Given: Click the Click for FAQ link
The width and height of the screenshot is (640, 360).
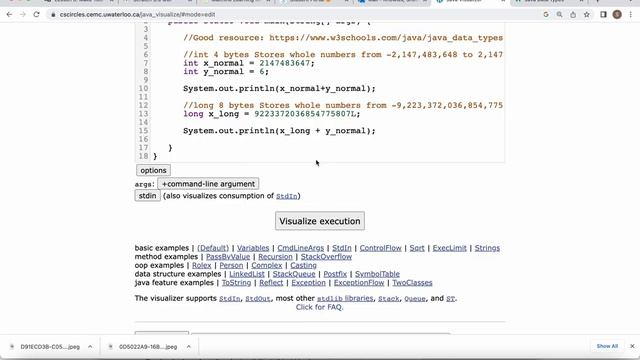Looking at the screenshot, I should [x=319, y=307].
